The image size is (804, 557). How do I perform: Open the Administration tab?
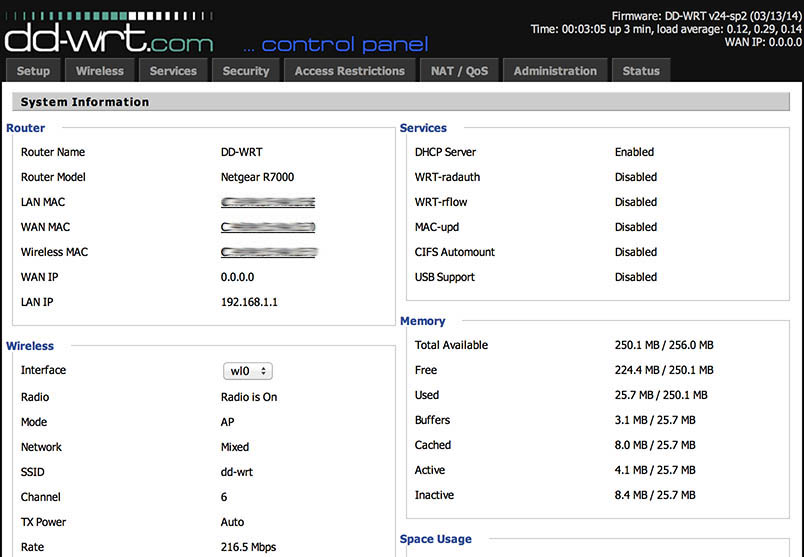point(555,71)
